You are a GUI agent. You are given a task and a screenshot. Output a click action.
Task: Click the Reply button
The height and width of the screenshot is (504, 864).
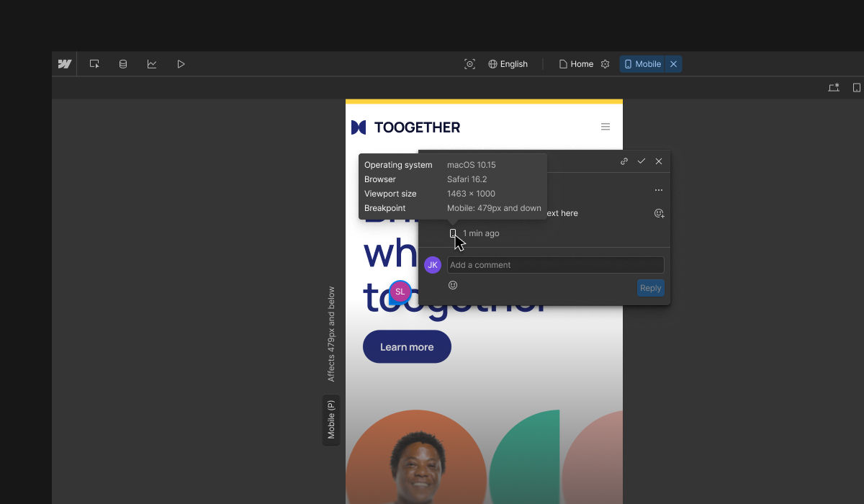point(650,287)
